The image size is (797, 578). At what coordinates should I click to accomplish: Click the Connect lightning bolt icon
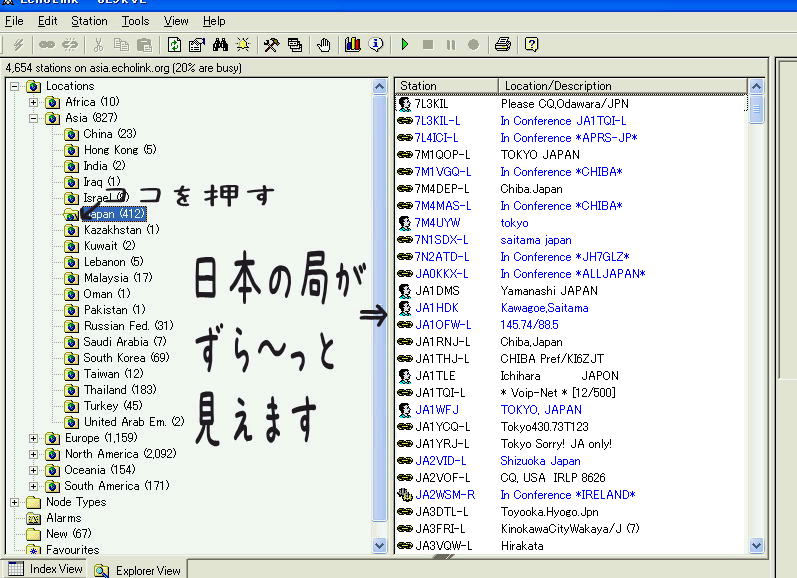(x=18, y=45)
